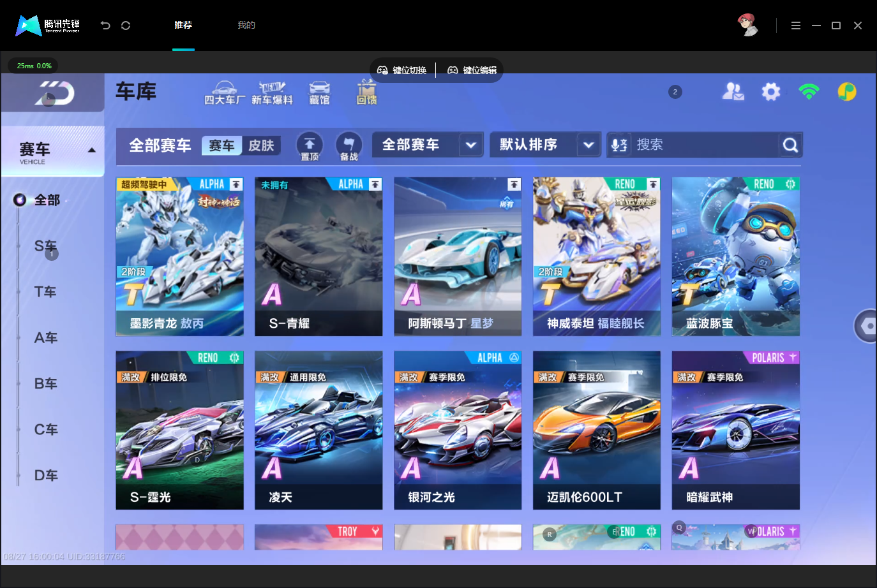This screenshot has width=877, height=588.
Task: Click the refresh icon in title bar
Action: (126, 26)
